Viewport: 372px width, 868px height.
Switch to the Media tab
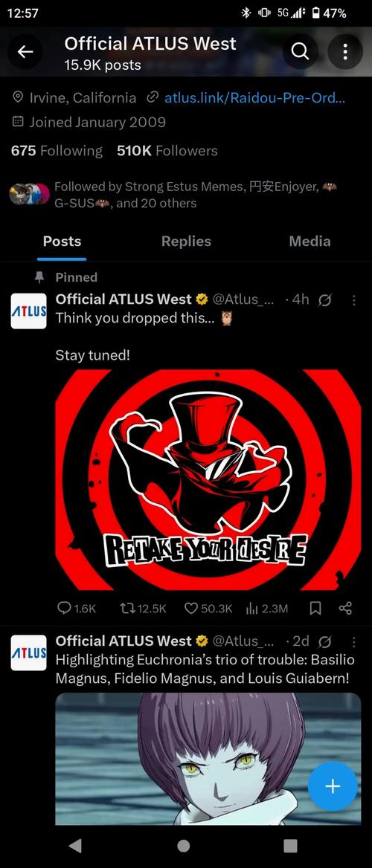pyautogui.click(x=310, y=242)
